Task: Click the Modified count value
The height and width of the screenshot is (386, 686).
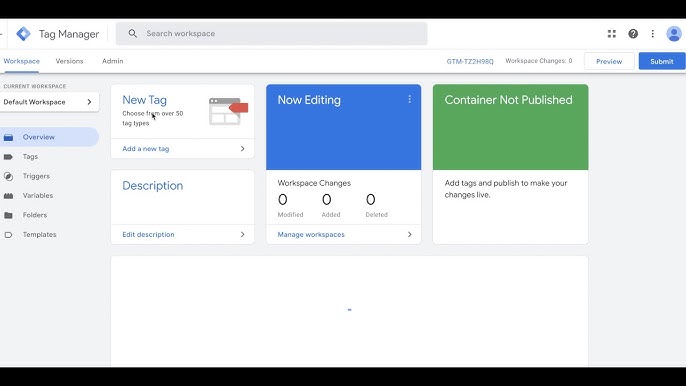Action: coord(283,200)
